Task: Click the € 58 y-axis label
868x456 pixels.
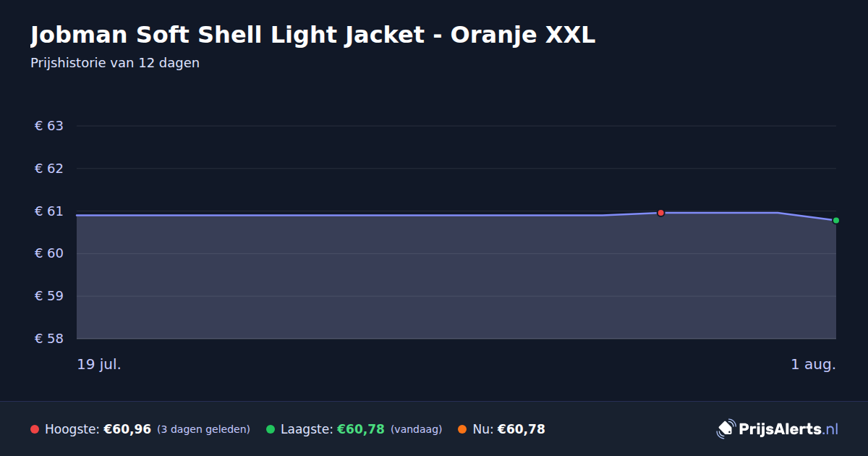Action: coord(49,339)
